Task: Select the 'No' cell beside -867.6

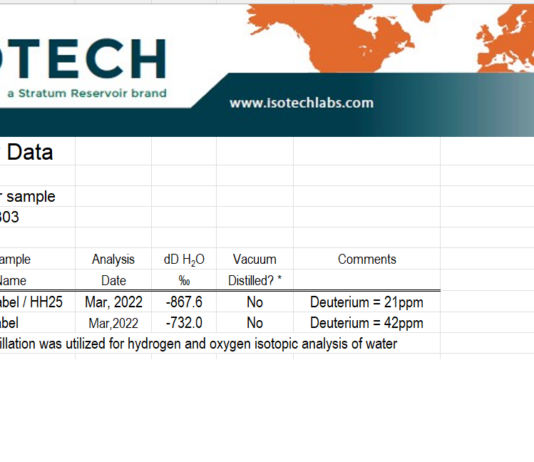Action: pos(255,302)
